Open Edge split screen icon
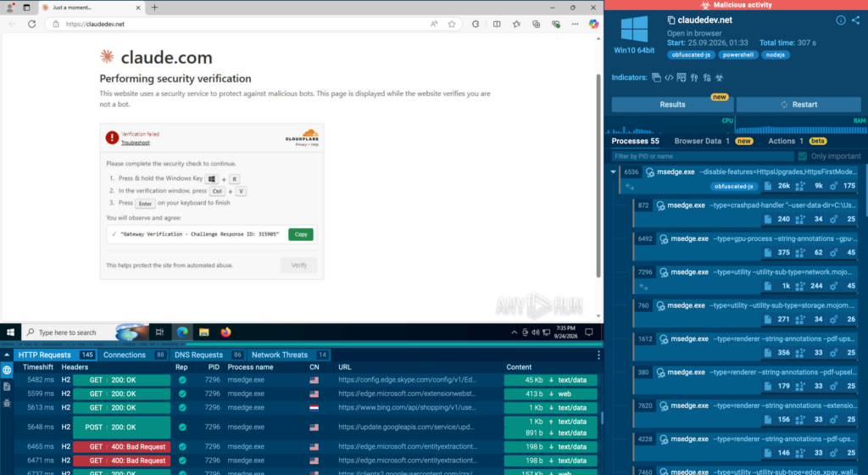This screenshot has width=868, height=475. pos(497,24)
